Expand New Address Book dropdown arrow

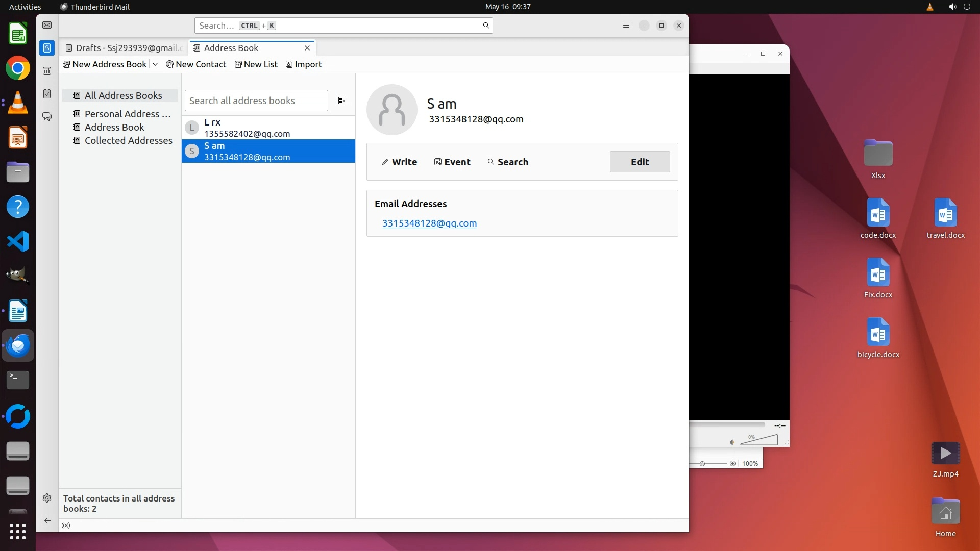click(x=155, y=64)
